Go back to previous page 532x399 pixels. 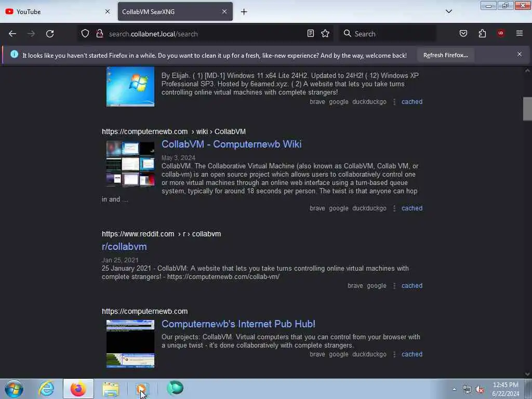12,34
